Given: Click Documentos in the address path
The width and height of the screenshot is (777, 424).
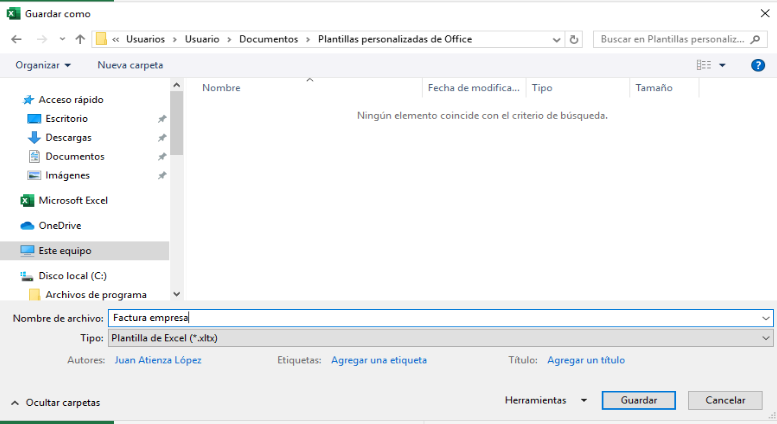Looking at the screenshot, I should 269,39.
